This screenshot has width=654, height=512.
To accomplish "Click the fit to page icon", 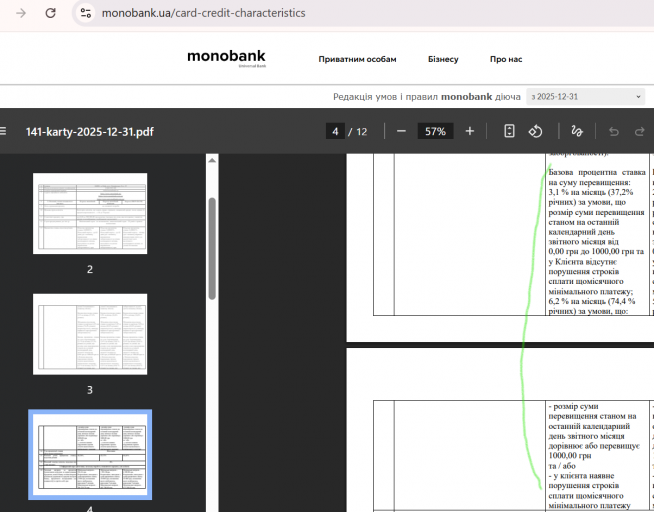I will (509, 131).
